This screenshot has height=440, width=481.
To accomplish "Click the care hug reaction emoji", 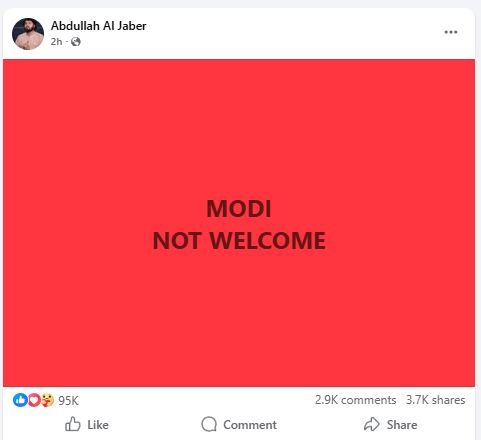I will pos(48,400).
